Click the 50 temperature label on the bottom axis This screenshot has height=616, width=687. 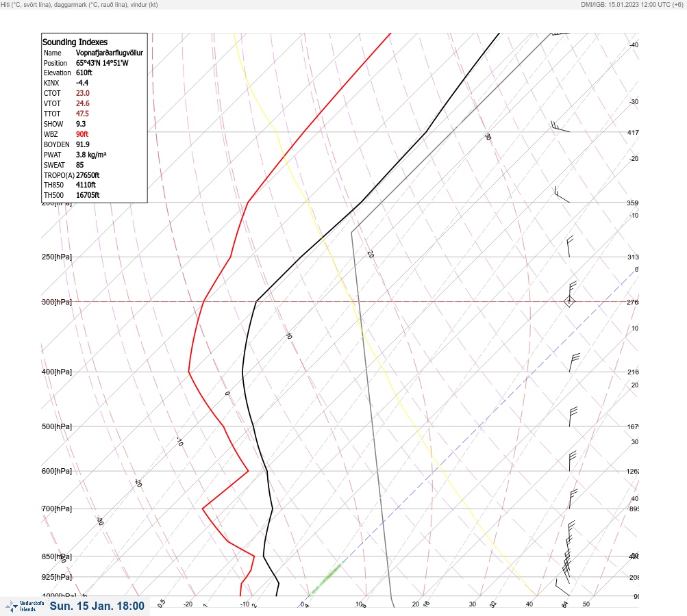586,604
